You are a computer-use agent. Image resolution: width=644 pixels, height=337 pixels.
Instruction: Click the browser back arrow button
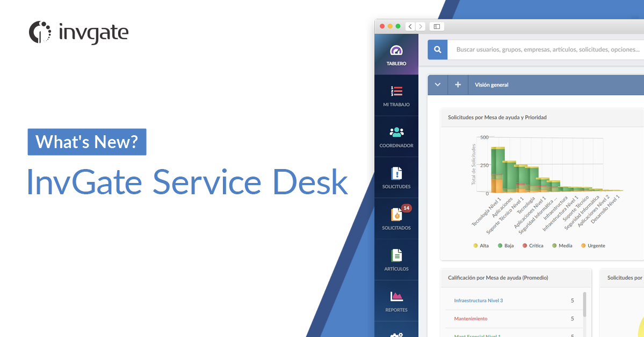[410, 26]
